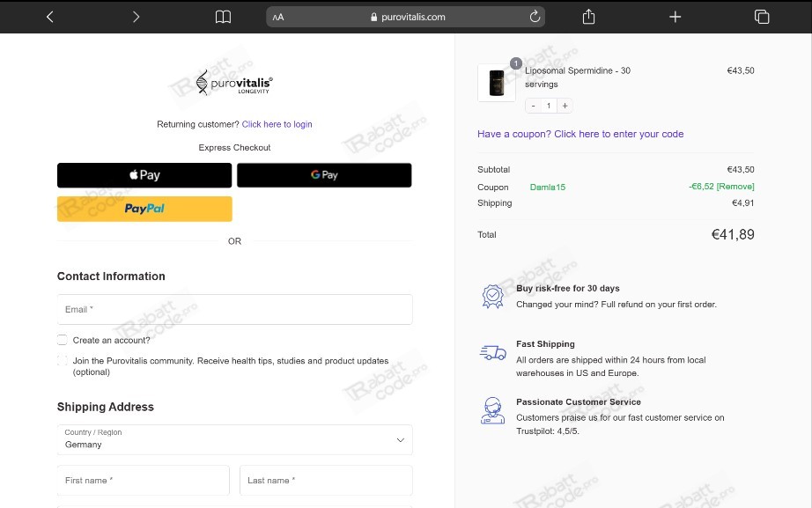The image size is (812, 508).
Task: Click the Fast Shipping truck icon
Action: click(x=493, y=353)
